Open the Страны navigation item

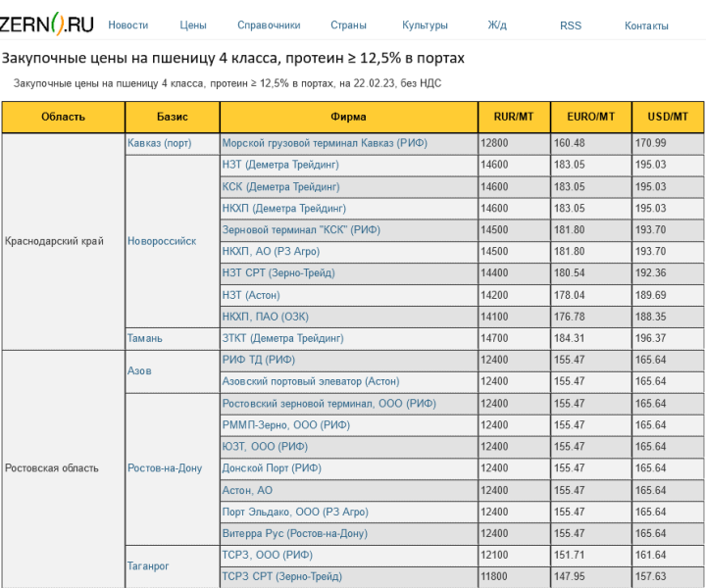tap(348, 25)
